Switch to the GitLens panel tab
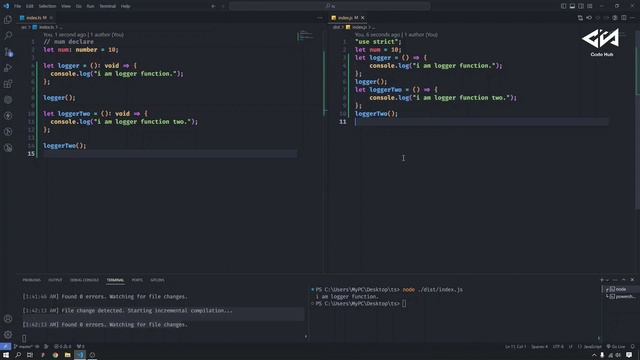640x360 pixels. coord(157,280)
